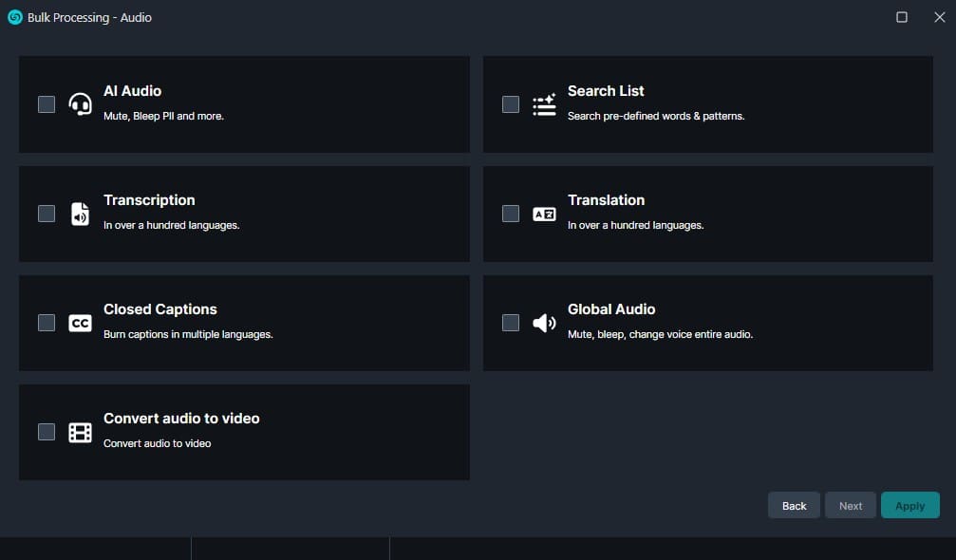Click the Translation language icon
The image size is (956, 560).
point(544,214)
